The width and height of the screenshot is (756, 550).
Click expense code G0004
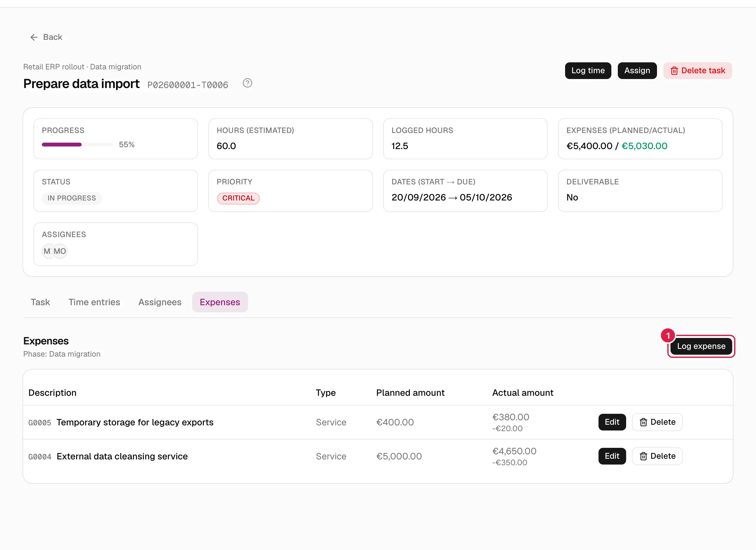[40, 457]
